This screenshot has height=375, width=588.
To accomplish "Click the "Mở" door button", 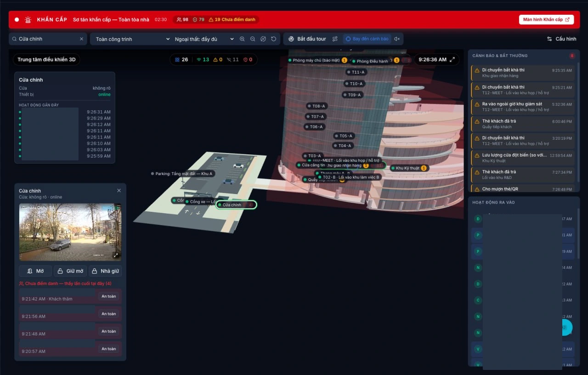I will tap(35, 271).
